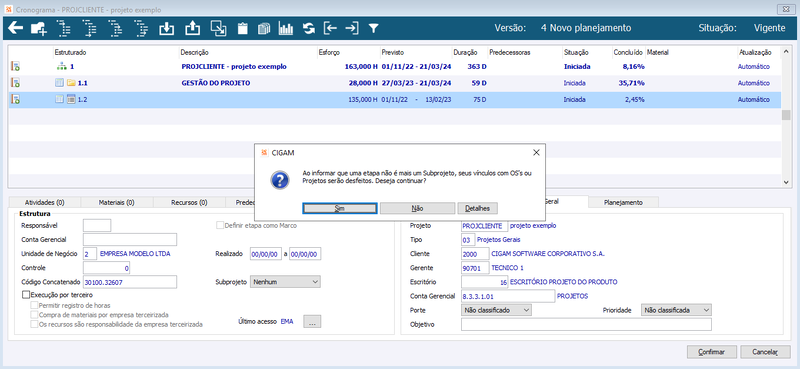Viewport: 800px width, 369px height.
Task: Switch to the Materiais (0) tab
Action: pyautogui.click(x=116, y=202)
